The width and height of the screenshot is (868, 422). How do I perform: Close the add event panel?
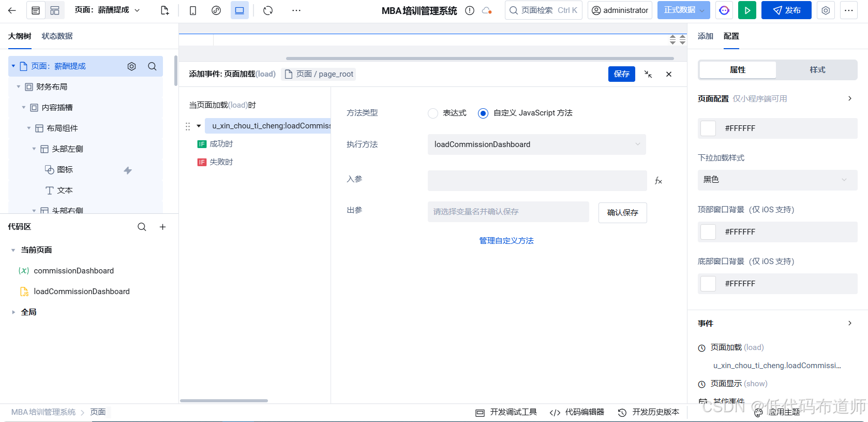(x=669, y=74)
